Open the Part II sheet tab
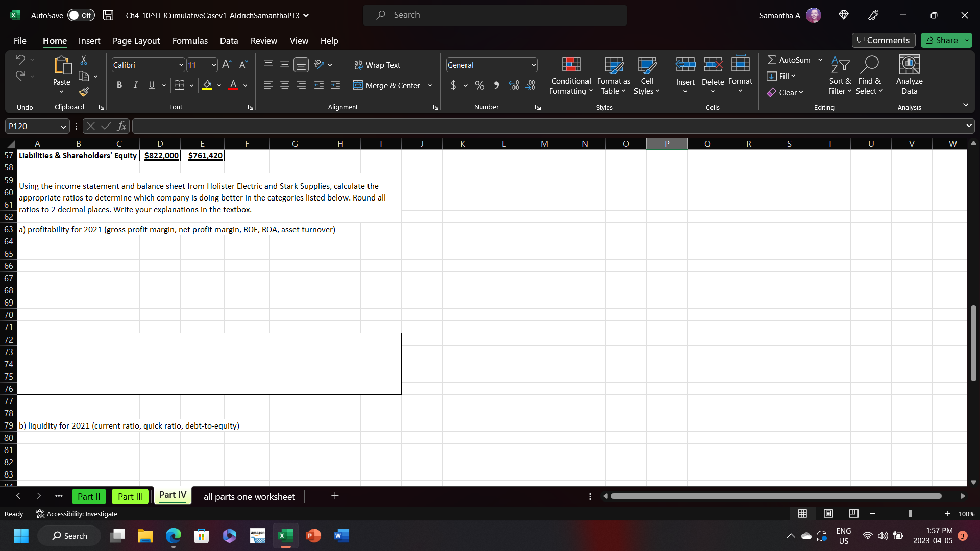The height and width of the screenshot is (551, 980). pos(89,496)
